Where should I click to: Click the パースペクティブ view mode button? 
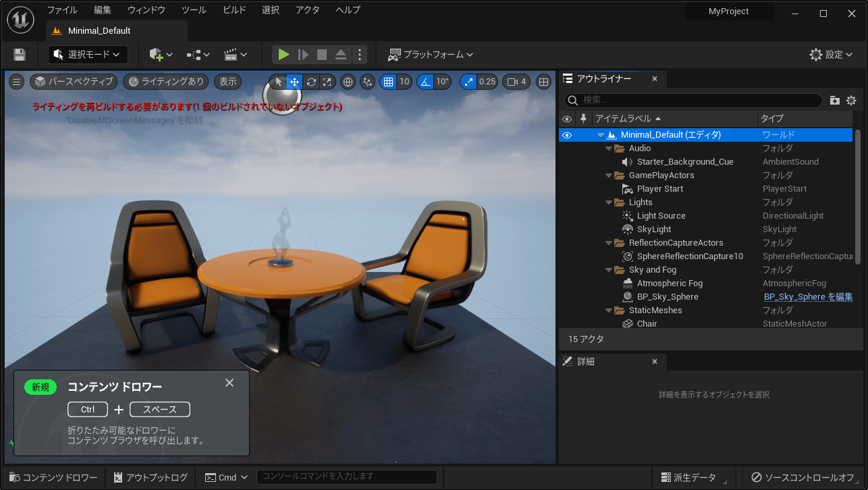(74, 82)
